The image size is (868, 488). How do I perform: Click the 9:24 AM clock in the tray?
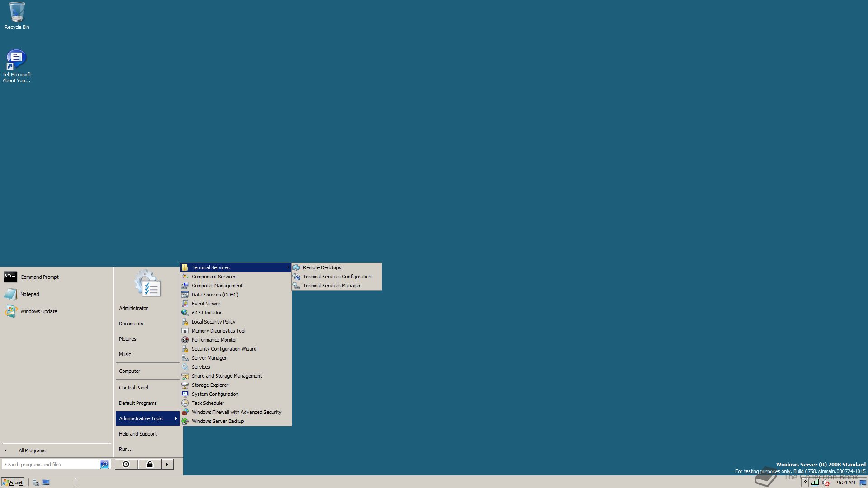[x=846, y=483]
